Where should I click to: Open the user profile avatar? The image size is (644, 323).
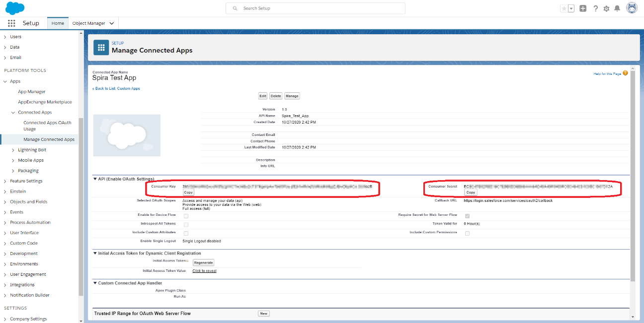click(x=632, y=8)
